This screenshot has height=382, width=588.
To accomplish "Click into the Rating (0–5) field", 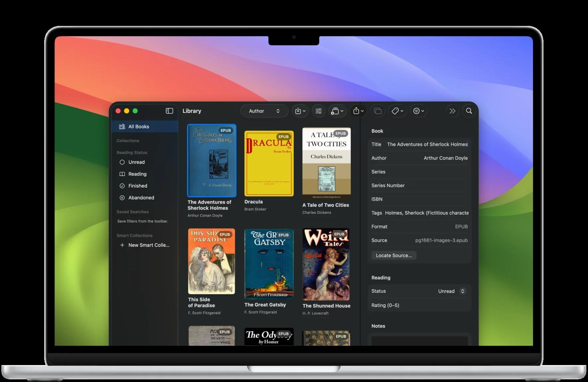I will 420,305.
